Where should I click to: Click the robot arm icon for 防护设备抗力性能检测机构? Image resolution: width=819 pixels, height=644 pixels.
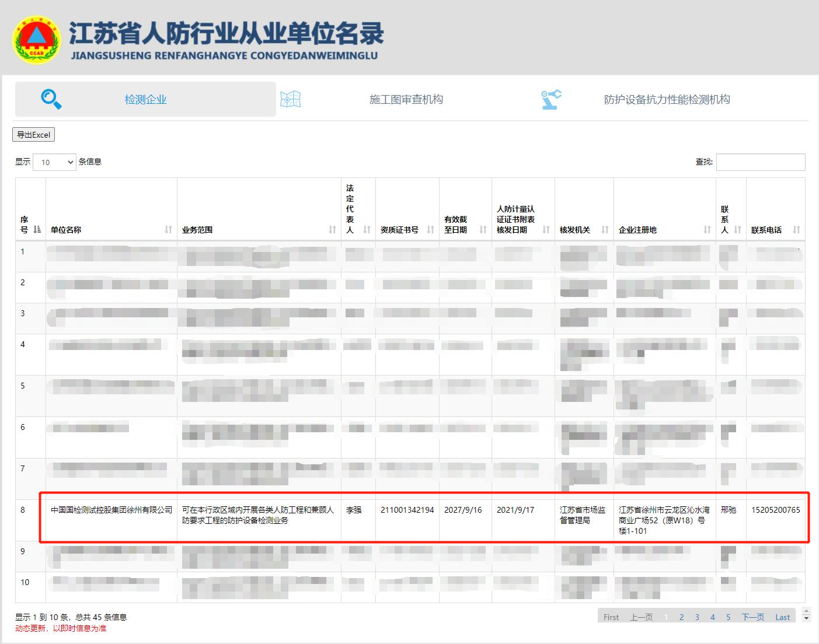coord(550,99)
